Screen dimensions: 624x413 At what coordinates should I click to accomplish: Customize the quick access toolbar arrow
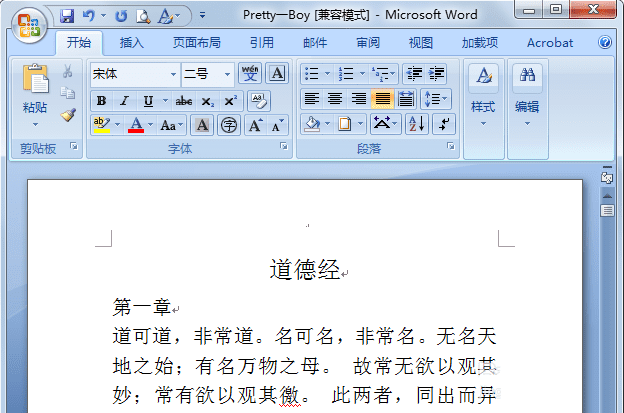point(202,16)
